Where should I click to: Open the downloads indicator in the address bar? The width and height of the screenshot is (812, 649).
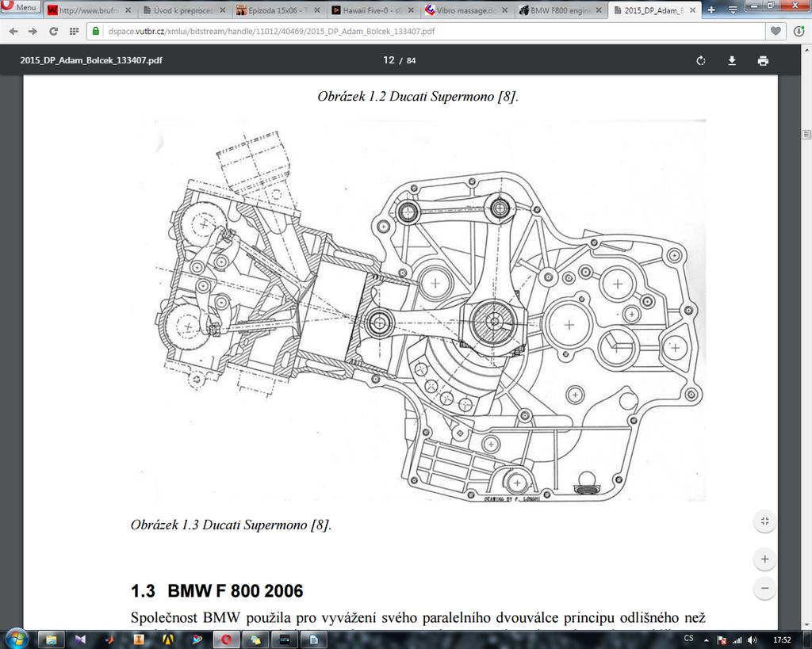point(799,31)
